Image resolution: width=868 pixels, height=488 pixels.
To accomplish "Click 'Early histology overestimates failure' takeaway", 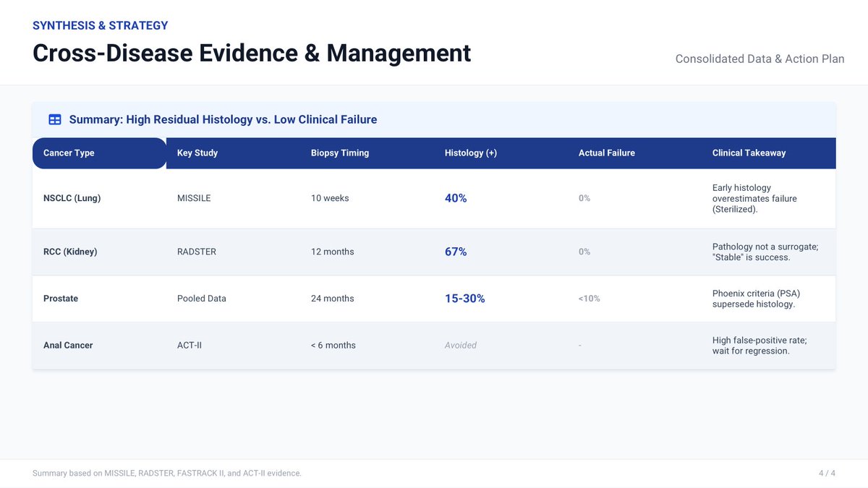I will tap(754, 198).
